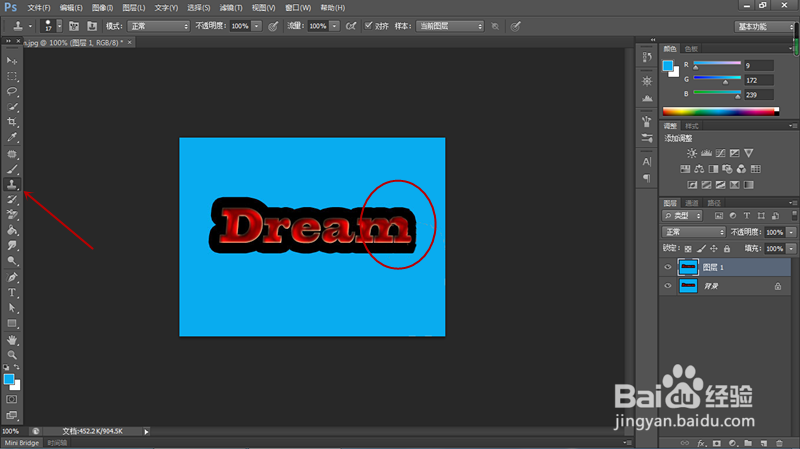Screen dimensions: 800x449
Task: Select the Horizontal Type tool
Action: click(12, 293)
